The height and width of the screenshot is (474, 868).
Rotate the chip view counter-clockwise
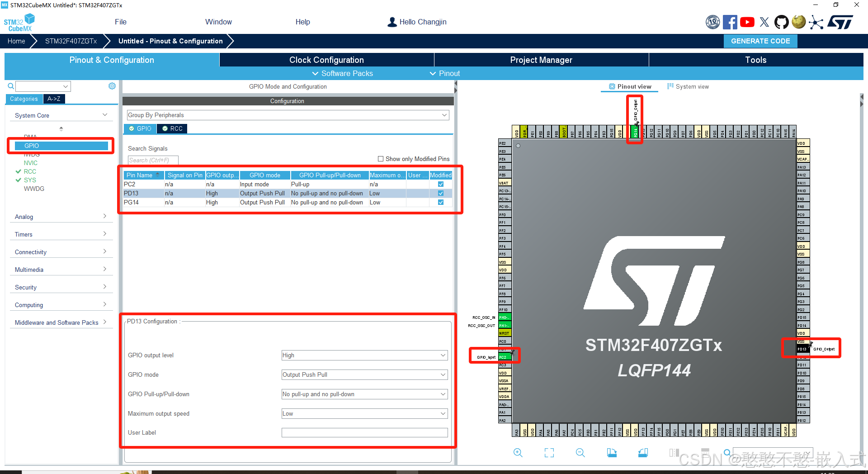tap(643, 453)
